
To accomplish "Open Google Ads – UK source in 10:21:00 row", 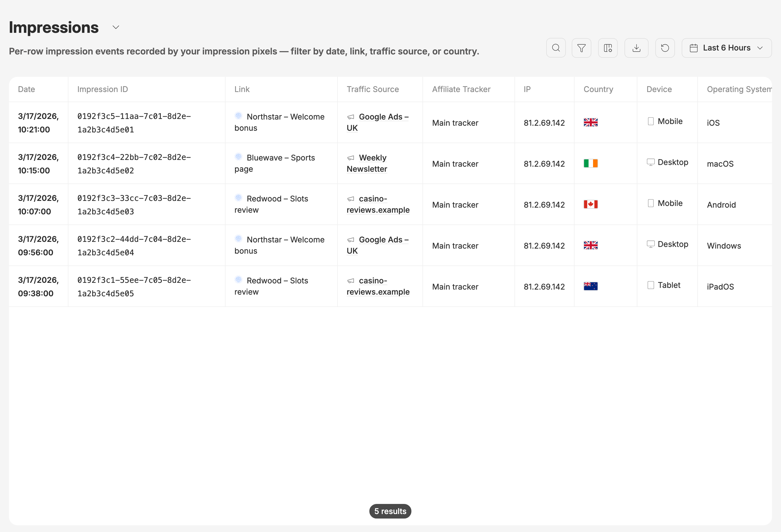I will point(378,122).
